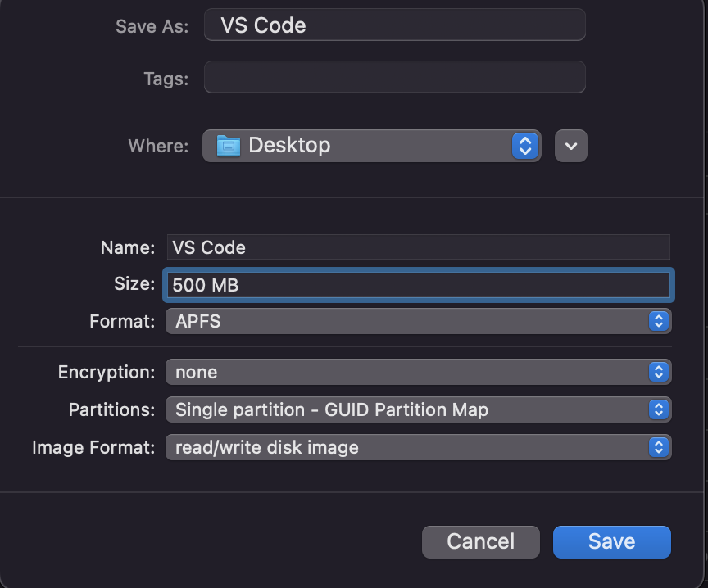The width and height of the screenshot is (708, 588).
Task: Open the Image Format dropdown
Action: coord(419,447)
